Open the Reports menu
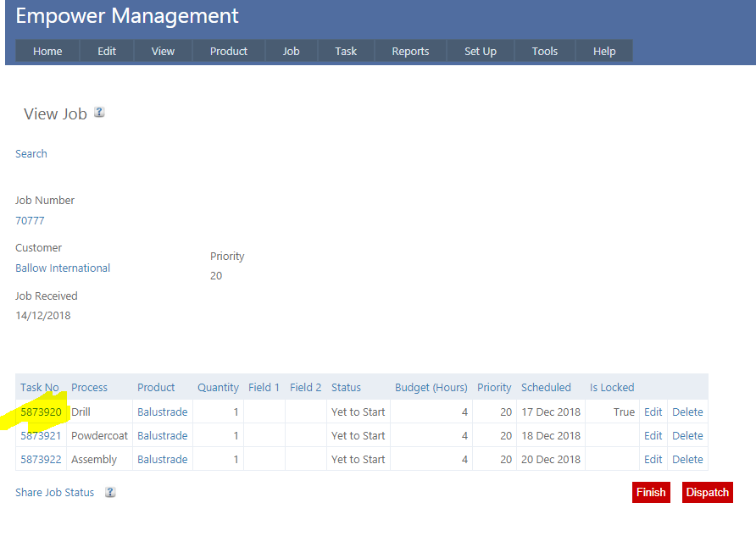Screen dimensions: 756x536 [410, 52]
